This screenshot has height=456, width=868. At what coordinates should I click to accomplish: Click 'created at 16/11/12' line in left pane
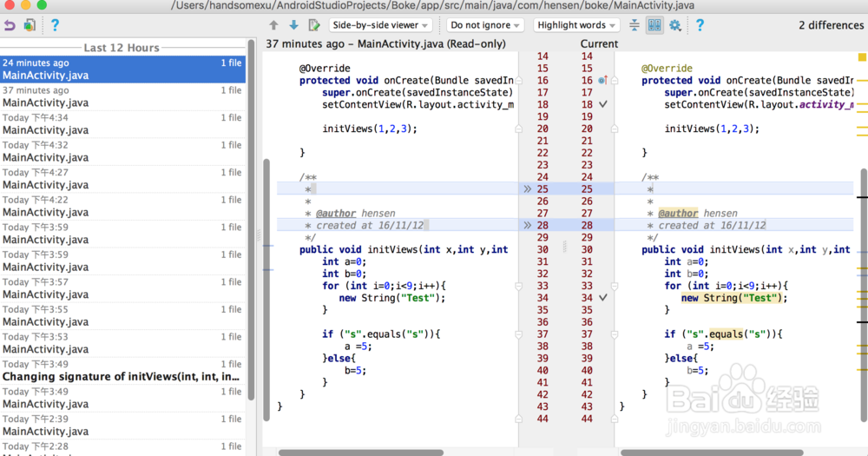[x=370, y=225]
